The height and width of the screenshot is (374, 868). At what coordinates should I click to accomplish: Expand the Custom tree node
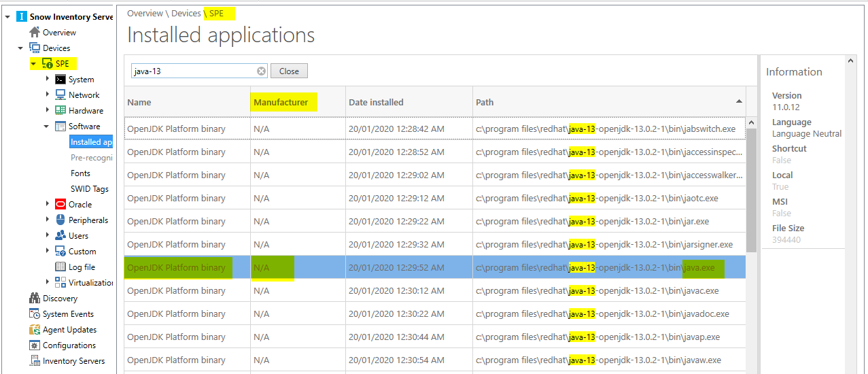(x=47, y=251)
